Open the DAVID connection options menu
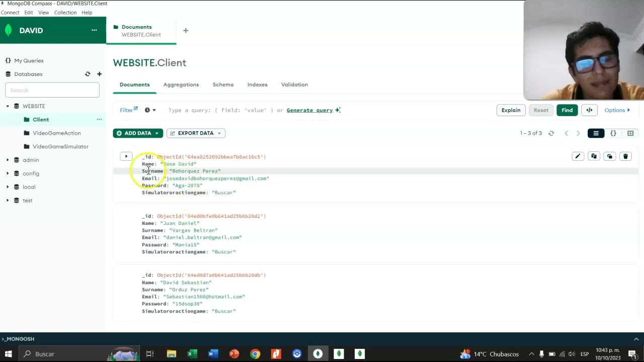Viewport: 644px width, 362px height. click(94, 30)
